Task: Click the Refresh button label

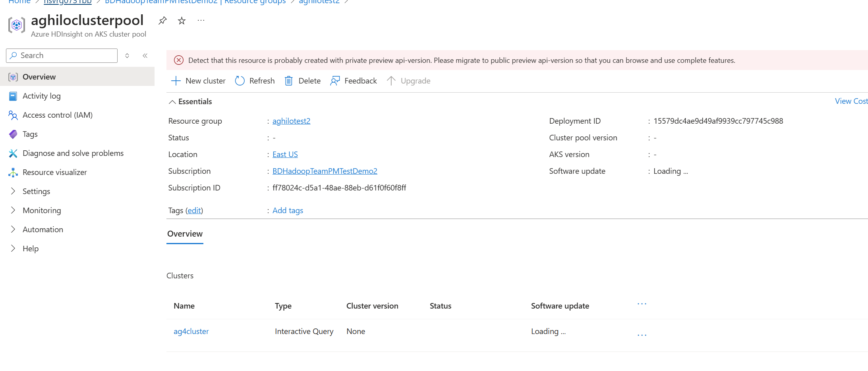Action: pyautogui.click(x=262, y=81)
